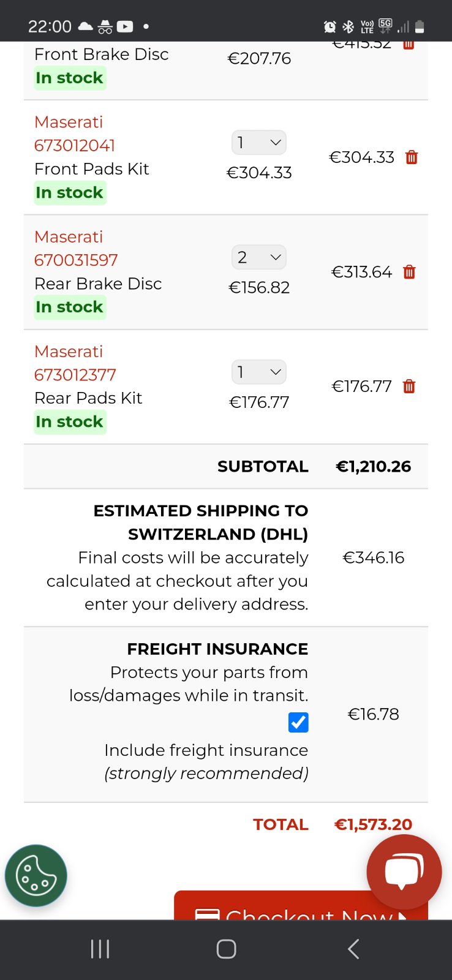The height and width of the screenshot is (980, 452).
Task: Open Maserati 673012377 part link
Action: (x=75, y=375)
